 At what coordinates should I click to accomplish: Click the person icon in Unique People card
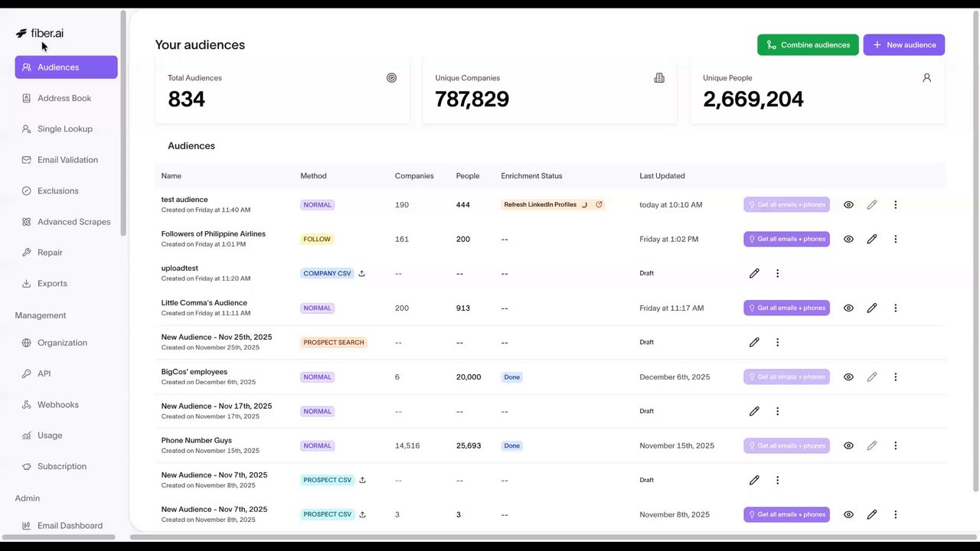[x=926, y=78]
